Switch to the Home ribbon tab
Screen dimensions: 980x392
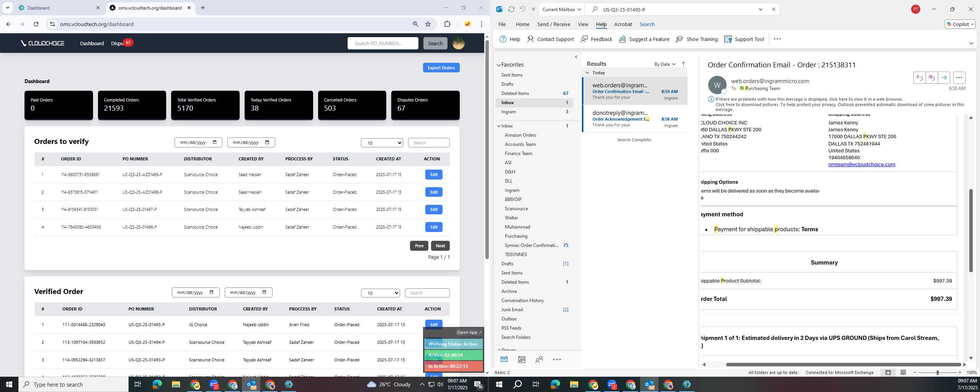[523, 24]
